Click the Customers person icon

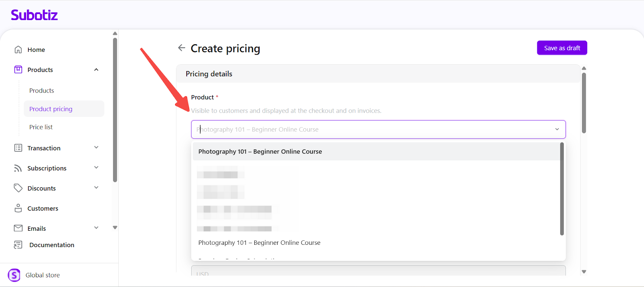coord(18,208)
